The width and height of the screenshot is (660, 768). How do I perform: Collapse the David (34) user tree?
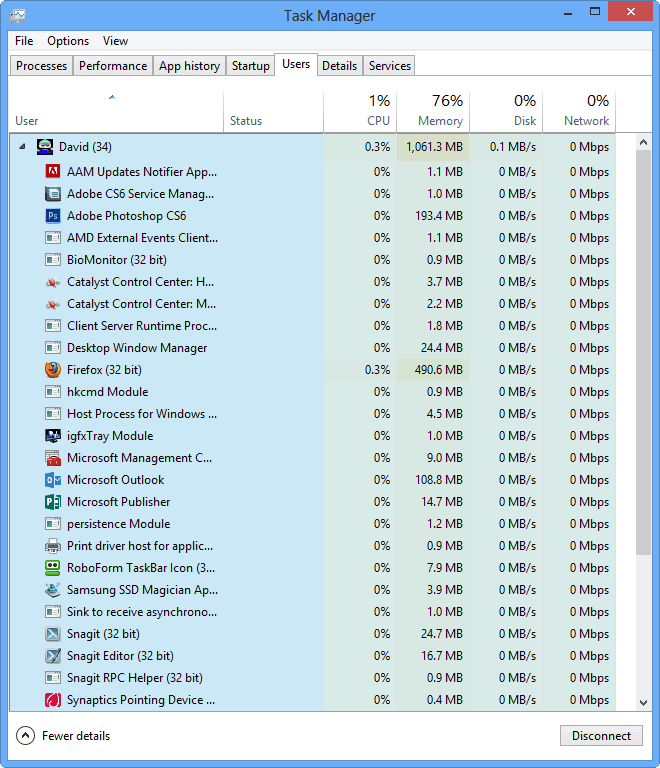coord(22,146)
